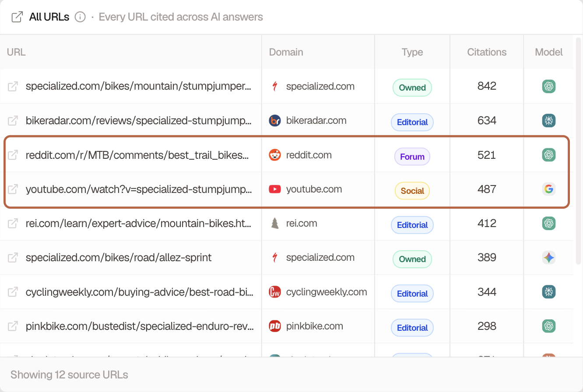
Task: Open specialized.com/bikes/mountain/stumpjumper URL link
Action: 138,86
